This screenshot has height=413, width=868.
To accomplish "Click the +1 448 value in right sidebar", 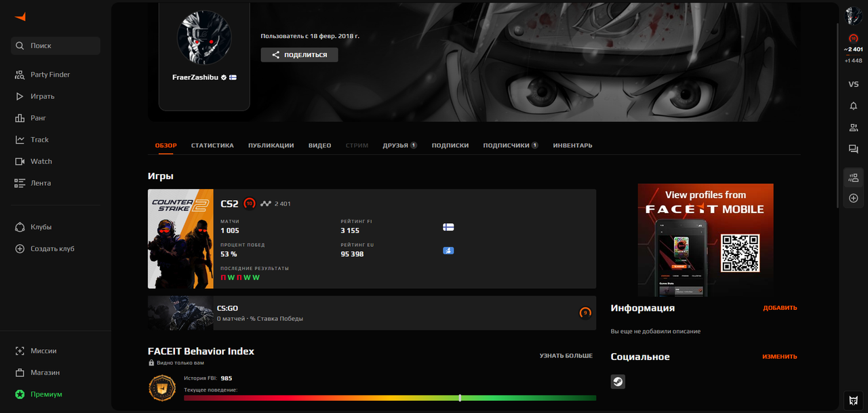I will coord(853,61).
